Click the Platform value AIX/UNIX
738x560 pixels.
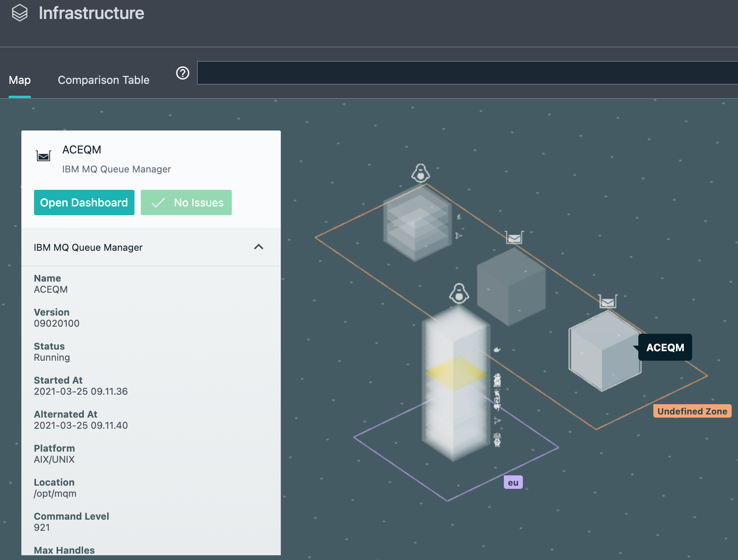[54, 460]
